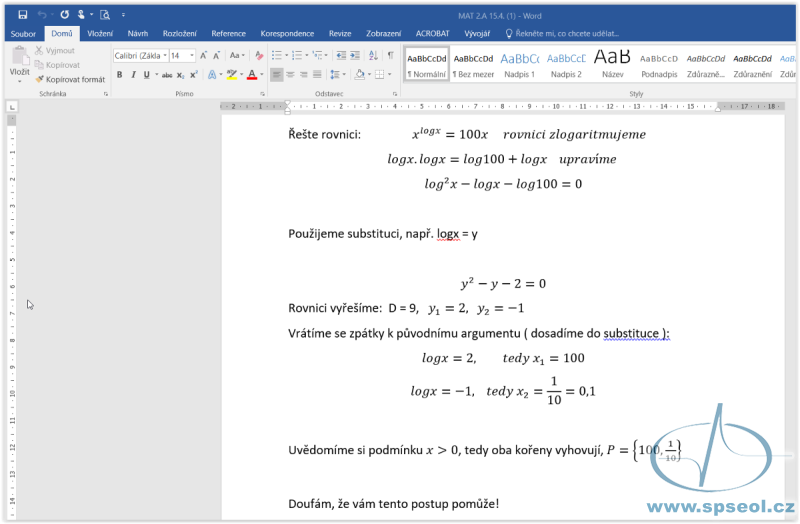Expand font color dropdown arrow
The height and width of the screenshot is (524, 800).
[x=262, y=74]
